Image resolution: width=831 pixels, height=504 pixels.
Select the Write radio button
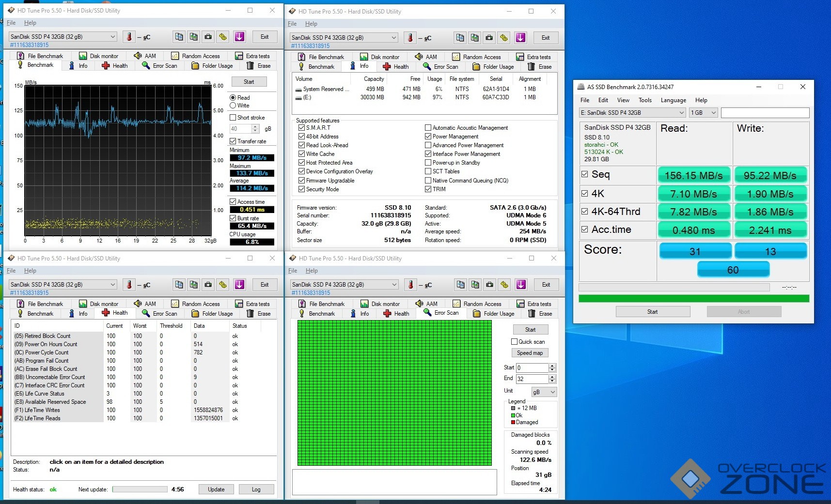(233, 106)
